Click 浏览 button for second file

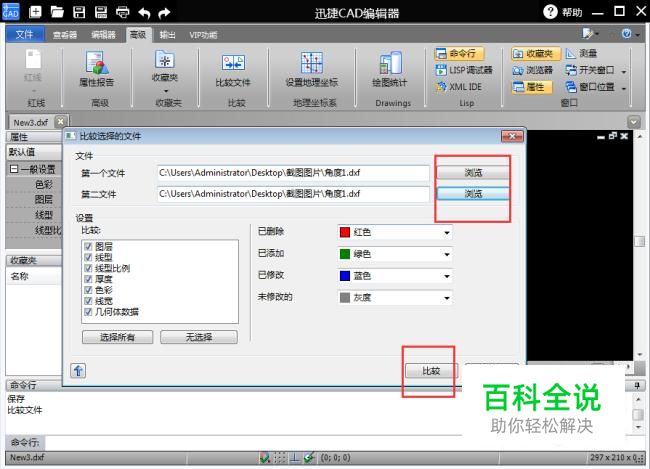click(473, 194)
